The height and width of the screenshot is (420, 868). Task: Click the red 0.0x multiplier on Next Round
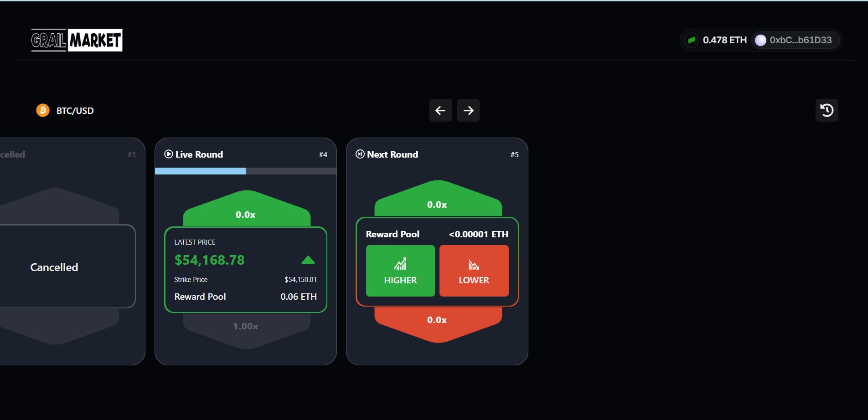(x=437, y=320)
